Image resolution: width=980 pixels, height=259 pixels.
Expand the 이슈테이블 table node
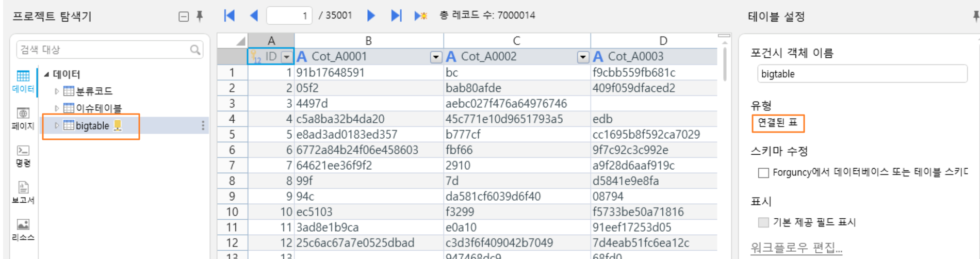point(57,108)
